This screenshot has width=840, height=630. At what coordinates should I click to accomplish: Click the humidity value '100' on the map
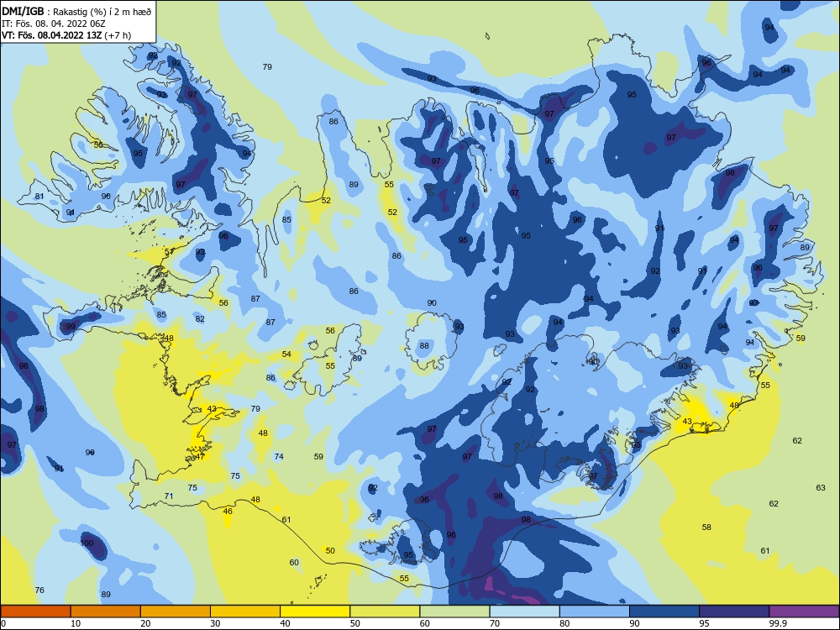[x=87, y=543]
